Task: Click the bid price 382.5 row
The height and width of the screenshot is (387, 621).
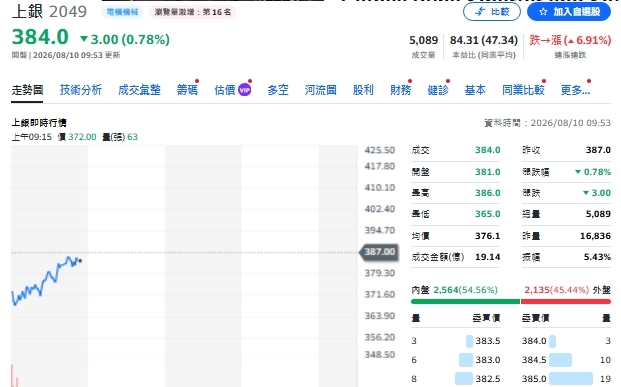Action: [x=456, y=379]
